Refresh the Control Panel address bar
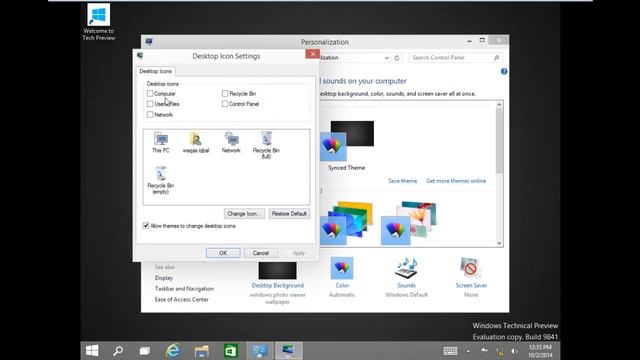Screen dimensions: 640x360 [397, 58]
